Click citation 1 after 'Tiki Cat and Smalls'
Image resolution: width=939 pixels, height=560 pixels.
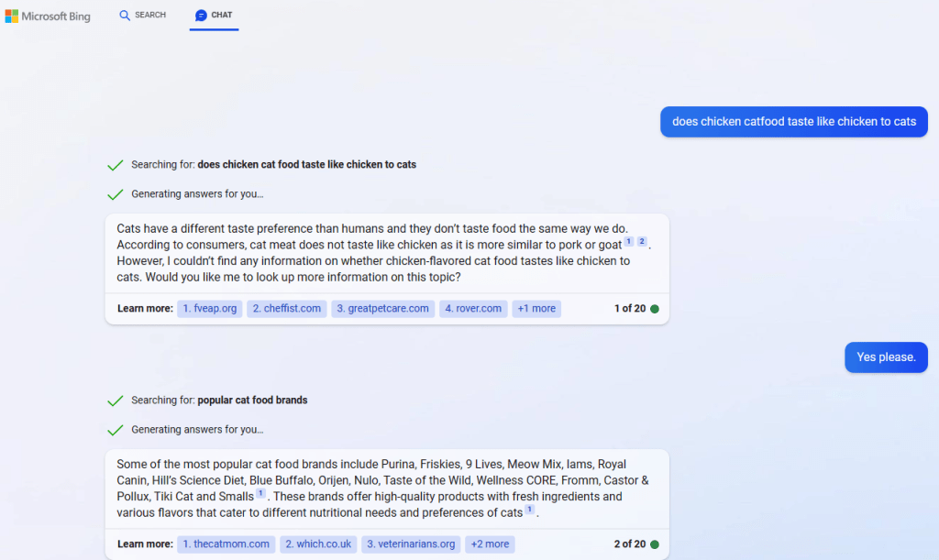point(260,494)
